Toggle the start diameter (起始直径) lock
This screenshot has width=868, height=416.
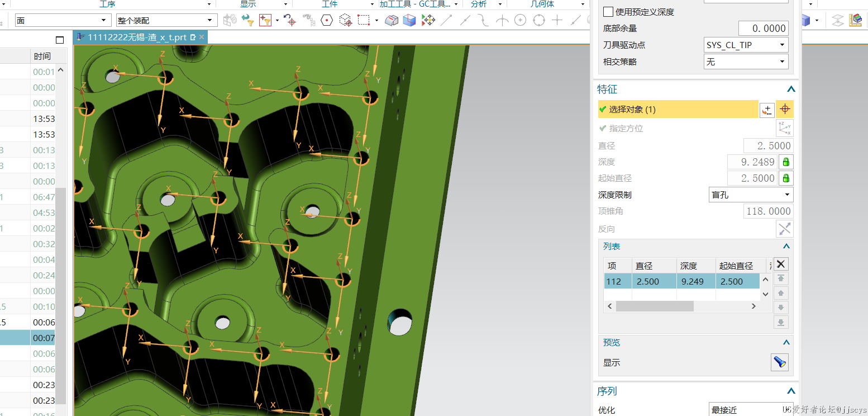[786, 178]
